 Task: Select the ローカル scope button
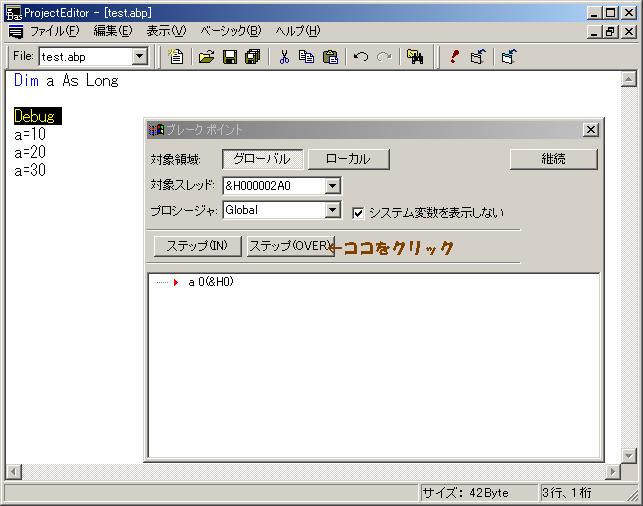click(x=349, y=159)
